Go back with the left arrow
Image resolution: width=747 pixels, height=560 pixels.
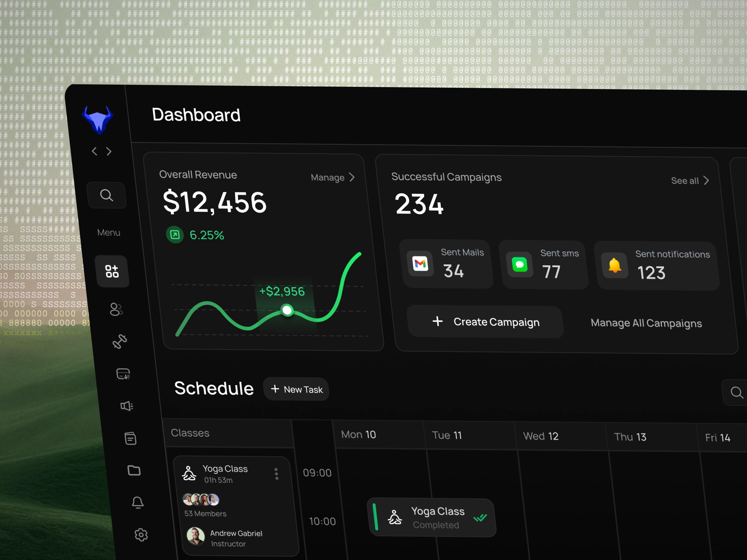click(95, 151)
